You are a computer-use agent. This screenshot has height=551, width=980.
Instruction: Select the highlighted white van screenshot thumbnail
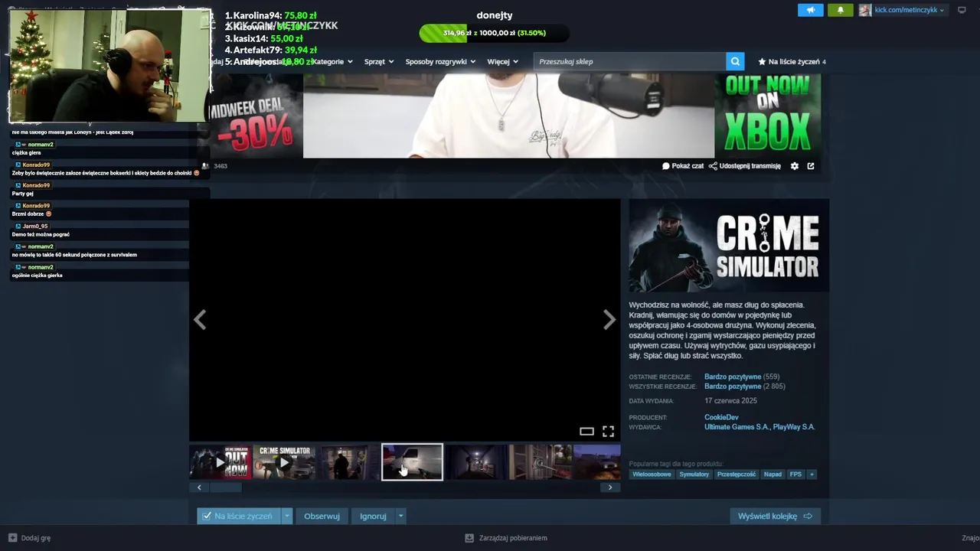[412, 462]
